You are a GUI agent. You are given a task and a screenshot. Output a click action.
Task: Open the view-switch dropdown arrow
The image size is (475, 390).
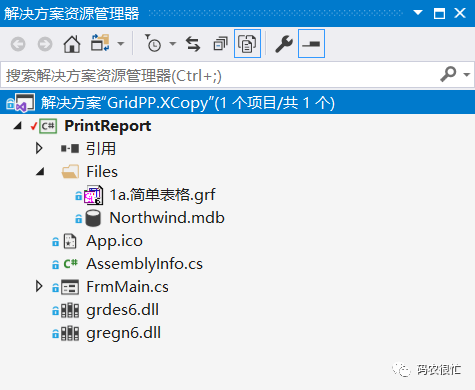point(121,44)
